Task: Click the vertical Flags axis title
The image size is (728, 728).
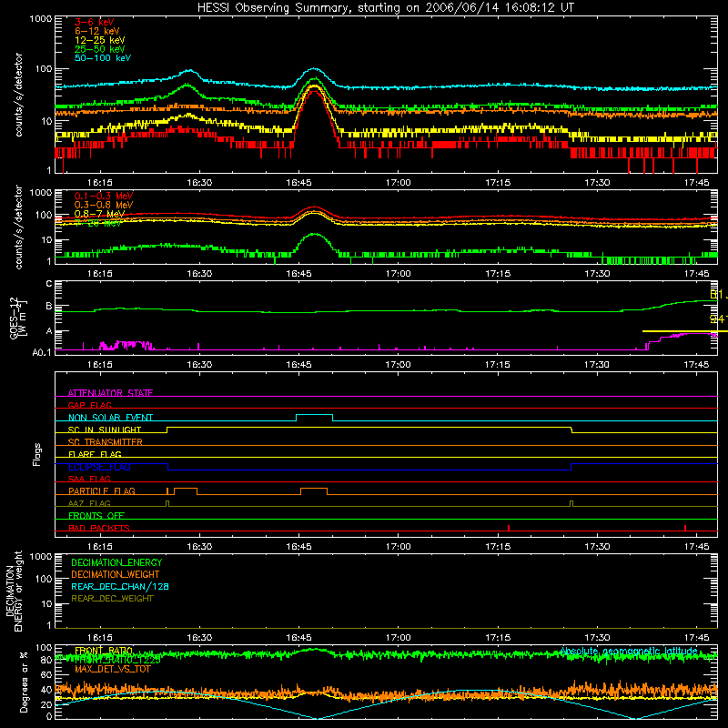Action: (x=37, y=454)
